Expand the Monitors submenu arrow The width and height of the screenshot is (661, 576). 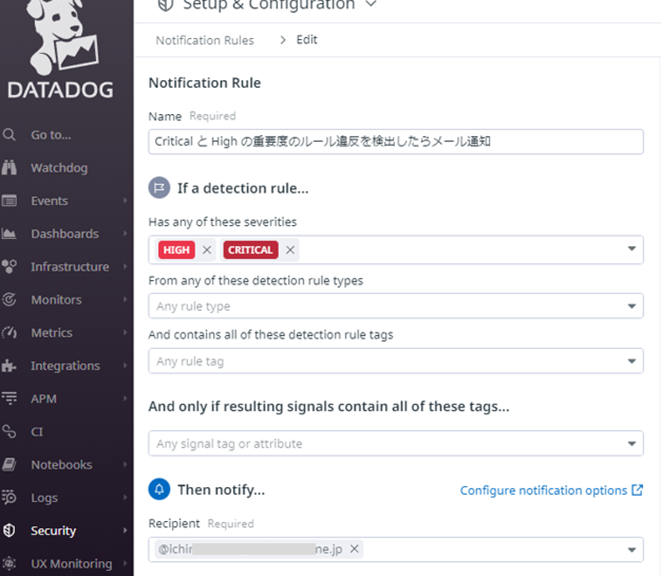[125, 299]
